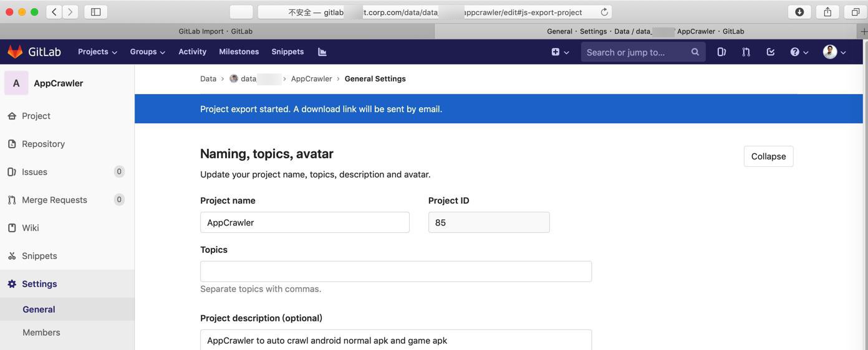Open the Projects dropdown menu
The width and height of the screenshot is (868, 350).
tap(97, 52)
